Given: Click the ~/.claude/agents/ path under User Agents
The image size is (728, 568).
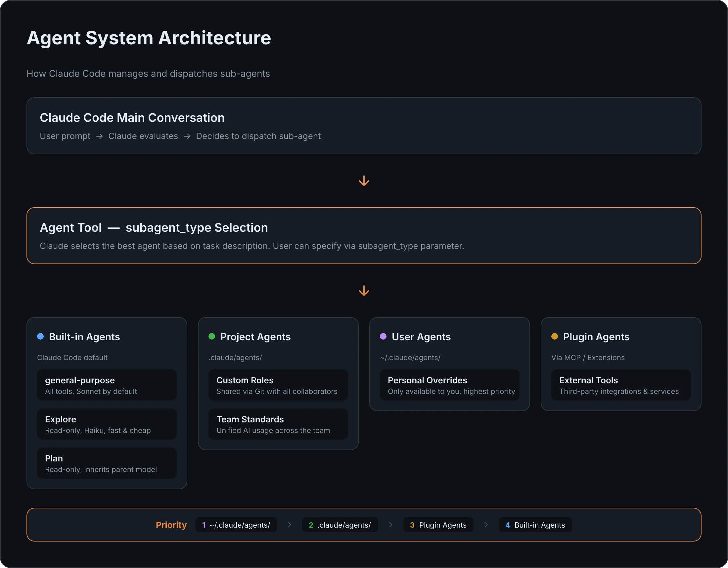Looking at the screenshot, I should (410, 358).
